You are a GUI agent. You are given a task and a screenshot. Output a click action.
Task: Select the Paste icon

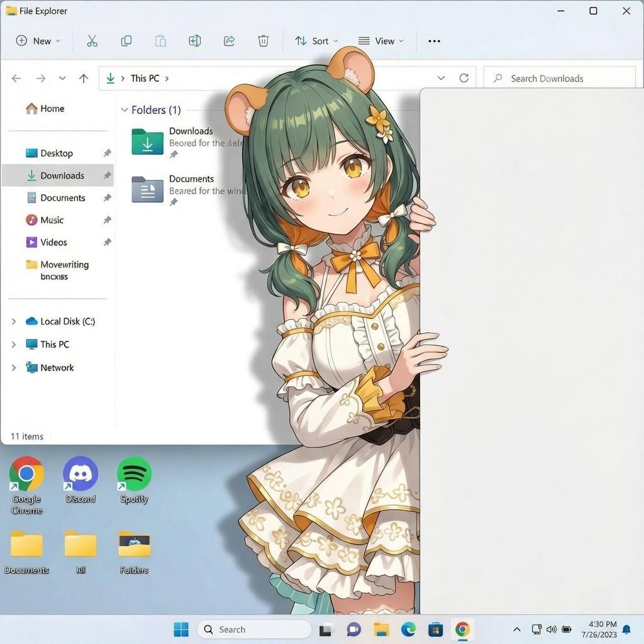click(x=160, y=40)
